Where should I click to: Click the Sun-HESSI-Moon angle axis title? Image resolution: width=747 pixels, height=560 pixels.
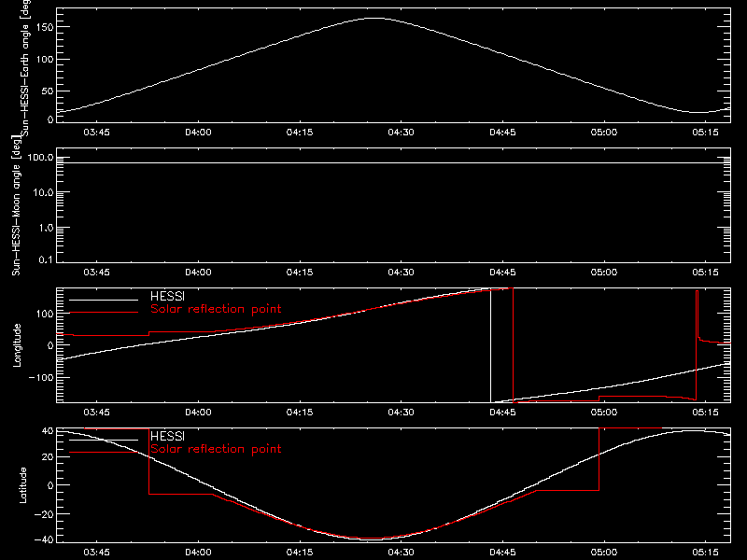[x=16, y=205]
